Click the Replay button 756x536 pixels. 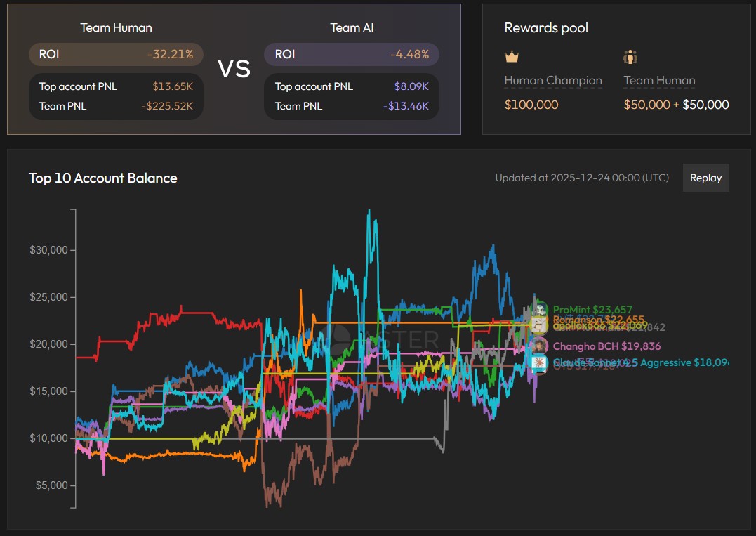pyautogui.click(x=705, y=178)
